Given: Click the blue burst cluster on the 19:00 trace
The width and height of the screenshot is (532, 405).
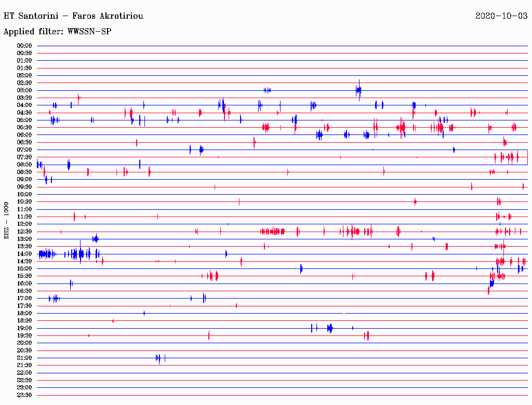Looking at the screenshot, I should click(330, 328).
